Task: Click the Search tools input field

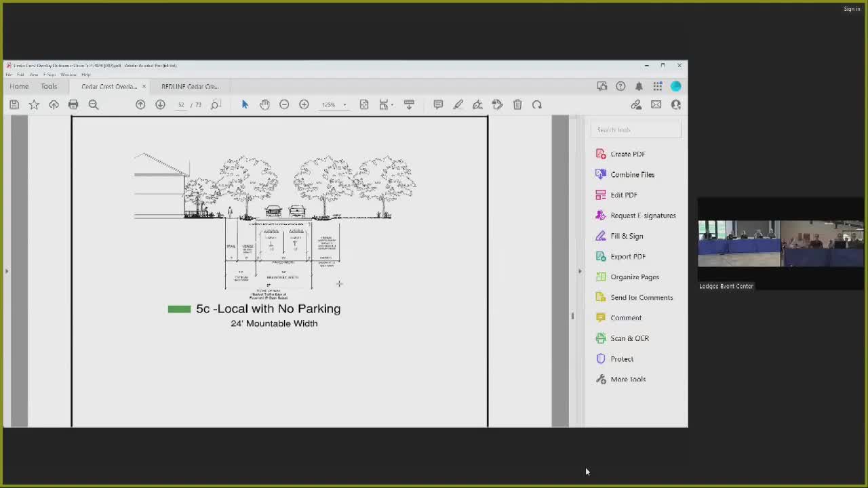Action: click(x=635, y=129)
